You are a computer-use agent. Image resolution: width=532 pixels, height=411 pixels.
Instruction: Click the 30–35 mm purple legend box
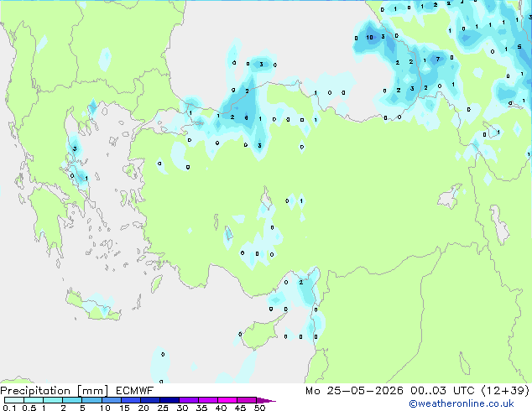(x=188, y=400)
